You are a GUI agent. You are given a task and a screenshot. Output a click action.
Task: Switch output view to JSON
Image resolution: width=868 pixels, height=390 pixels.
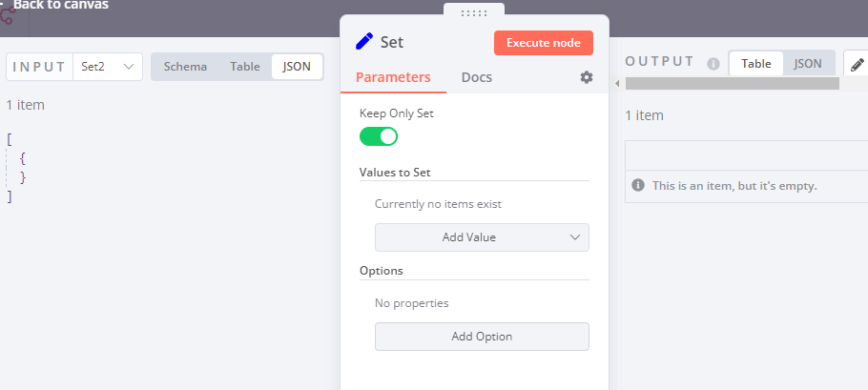pos(808,63)
